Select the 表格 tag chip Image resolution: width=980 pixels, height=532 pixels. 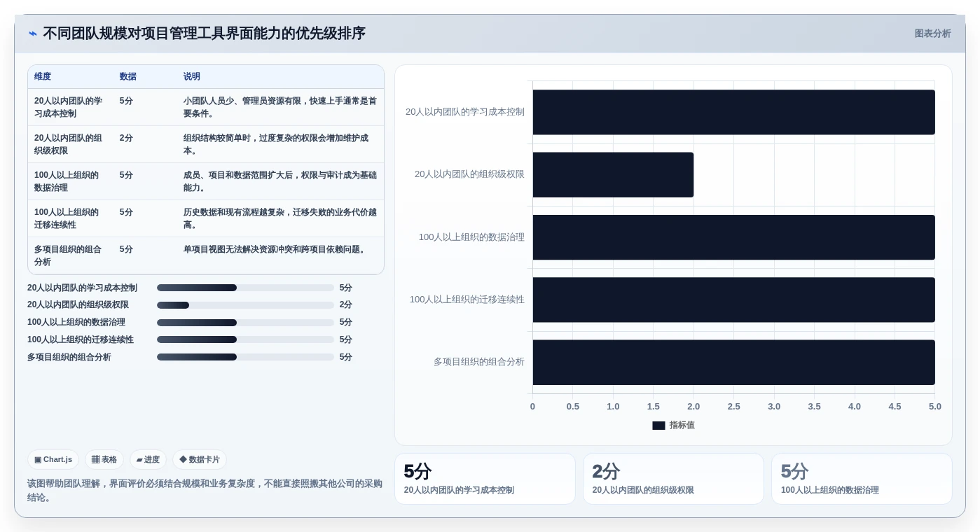point(104,459)
